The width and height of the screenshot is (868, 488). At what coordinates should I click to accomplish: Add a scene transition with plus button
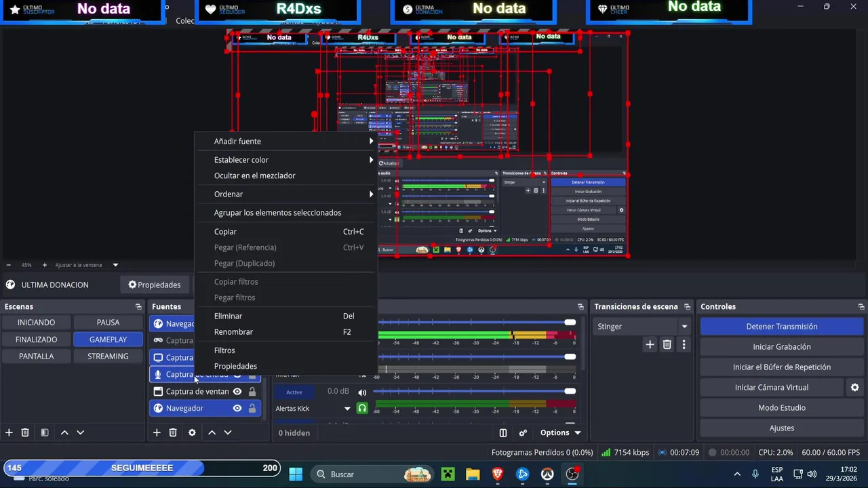[650, 344]
